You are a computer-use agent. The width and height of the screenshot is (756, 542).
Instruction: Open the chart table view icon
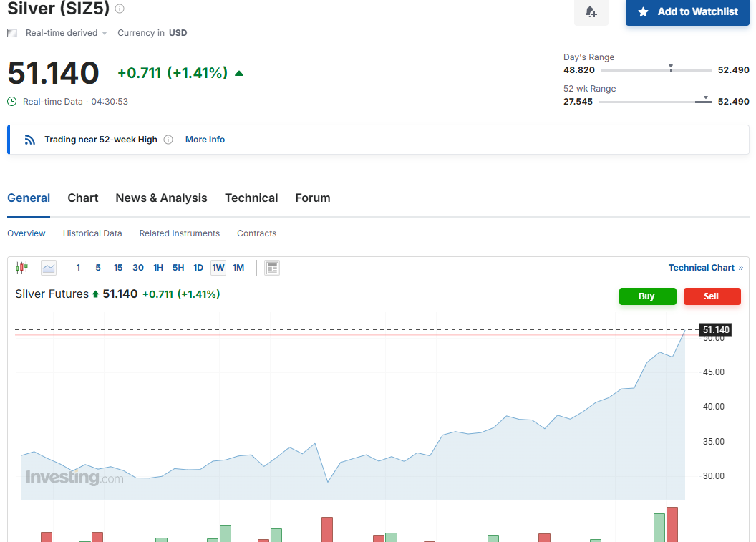pos(272,268)
